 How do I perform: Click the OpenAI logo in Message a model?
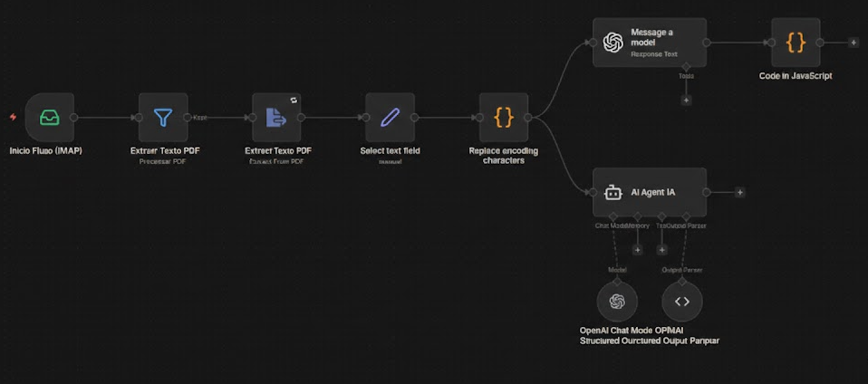[613, 43]
